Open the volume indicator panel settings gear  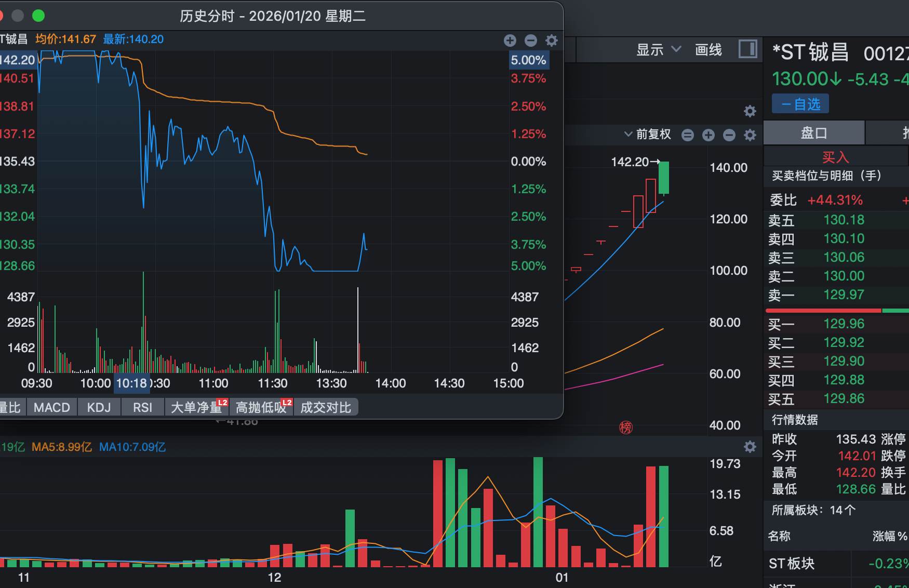[x=750, y=447]
